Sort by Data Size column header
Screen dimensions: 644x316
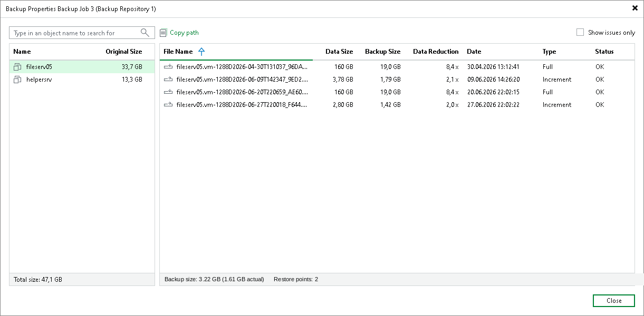click(x=339, y=52)
